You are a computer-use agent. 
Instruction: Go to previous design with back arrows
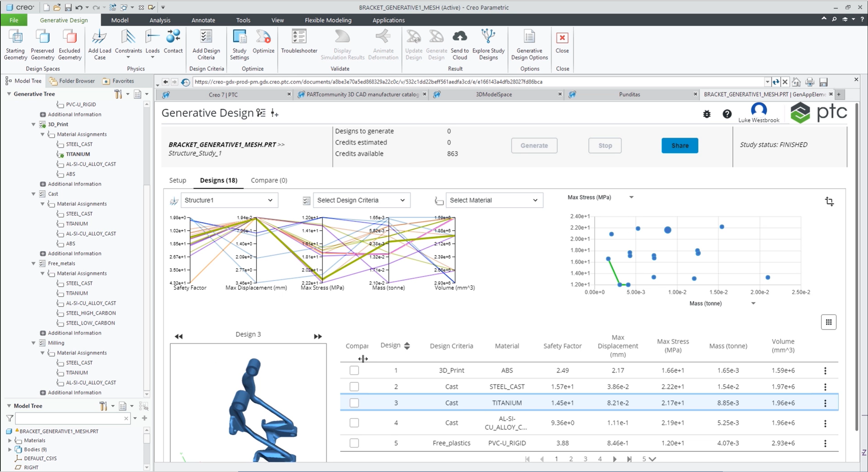[178, 336]
